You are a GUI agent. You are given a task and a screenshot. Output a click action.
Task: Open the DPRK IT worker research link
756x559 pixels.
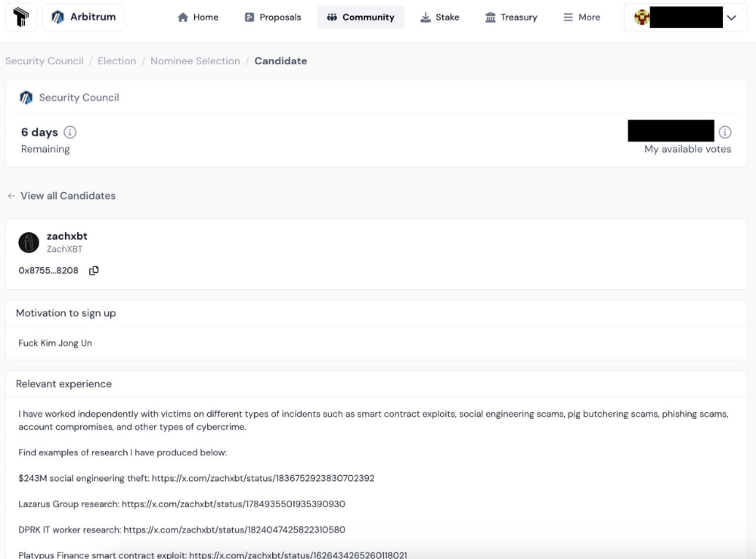234,529
